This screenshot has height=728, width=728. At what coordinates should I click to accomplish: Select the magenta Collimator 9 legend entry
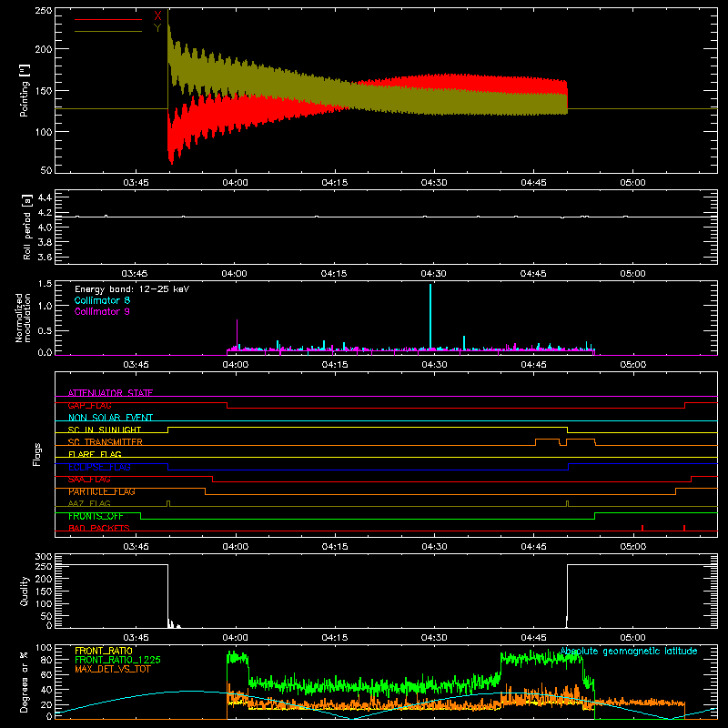click(102, 311)
